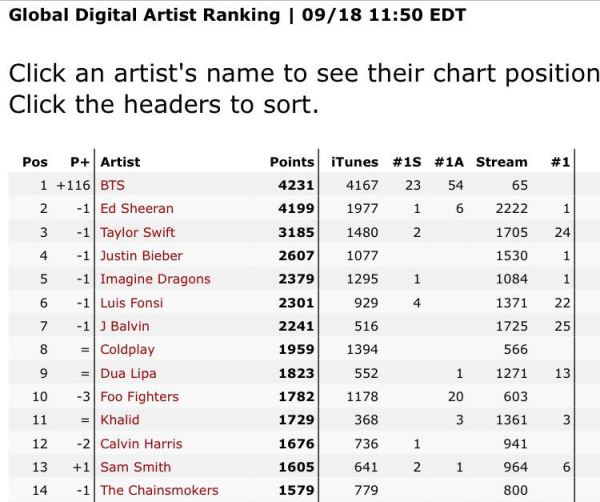Select Justin Bieber in the ranking
This screenshot has height=502, width=600.
(141, 256)
